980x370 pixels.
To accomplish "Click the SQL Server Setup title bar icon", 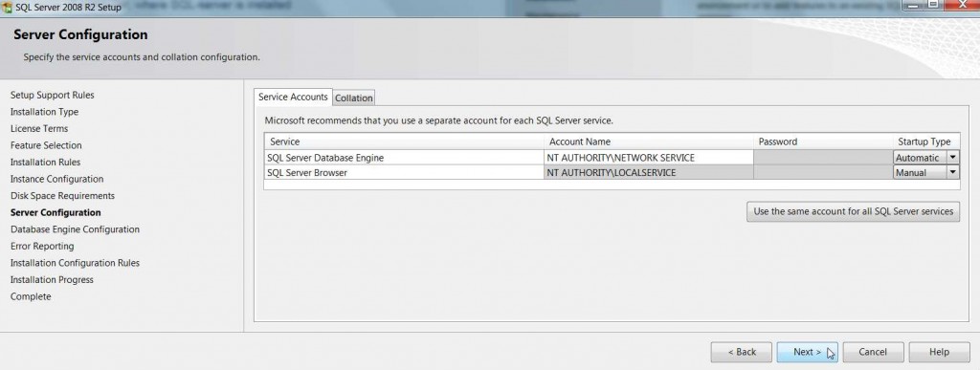I will [x=7, y=8].
